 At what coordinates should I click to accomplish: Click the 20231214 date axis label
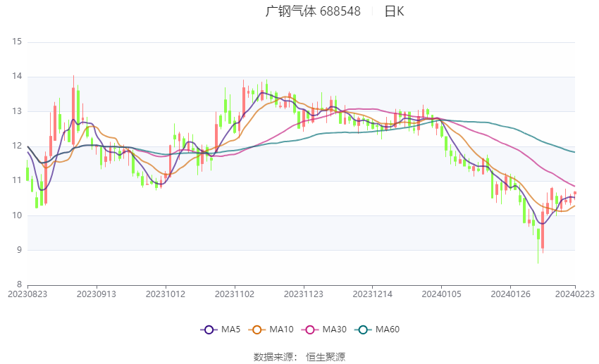(373, 294)
